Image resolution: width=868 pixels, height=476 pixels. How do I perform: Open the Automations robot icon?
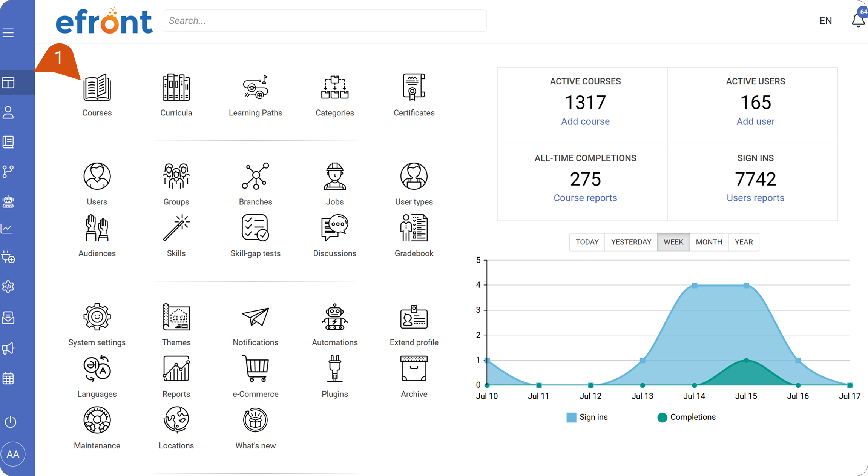click(x=334, y=317)
